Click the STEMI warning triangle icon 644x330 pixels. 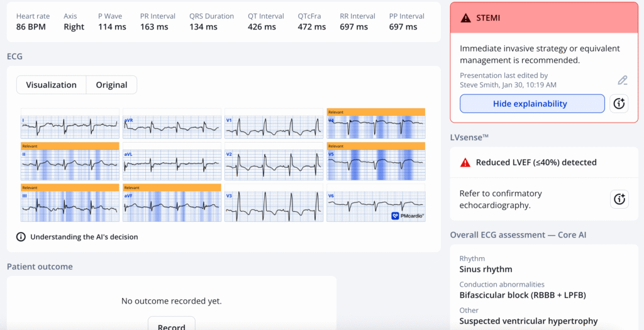click(465, 18)
